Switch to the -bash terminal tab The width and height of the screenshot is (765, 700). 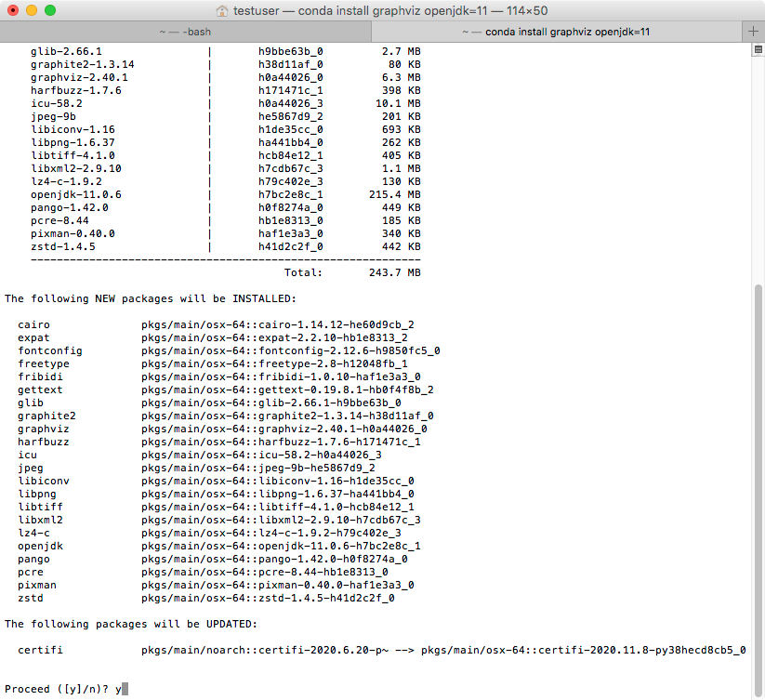pyautogui.click(x=185, y=32)
